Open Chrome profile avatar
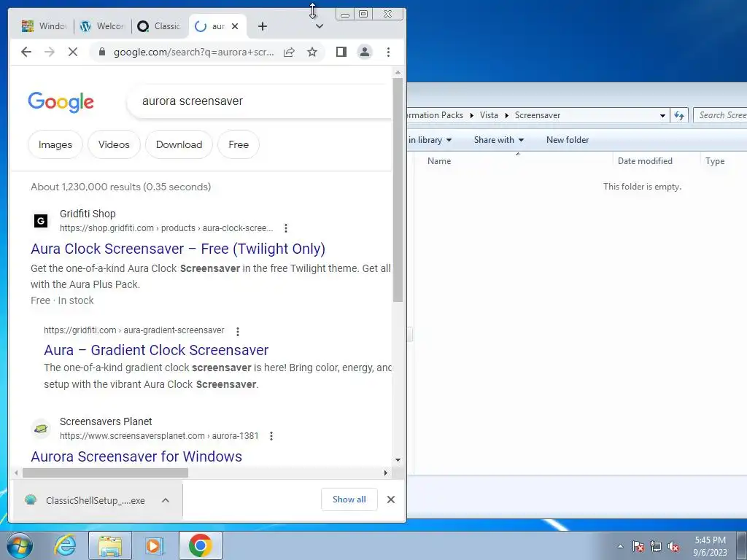Viewport: 747px width, 560px height. point(365,52)
